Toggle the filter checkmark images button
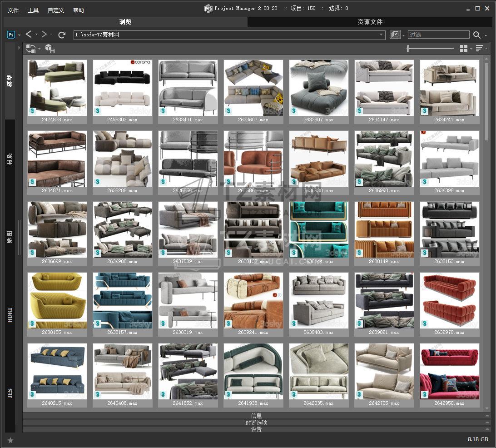This screenshot has height=448, width=496. pyautogui.click(x=395, y=35)
